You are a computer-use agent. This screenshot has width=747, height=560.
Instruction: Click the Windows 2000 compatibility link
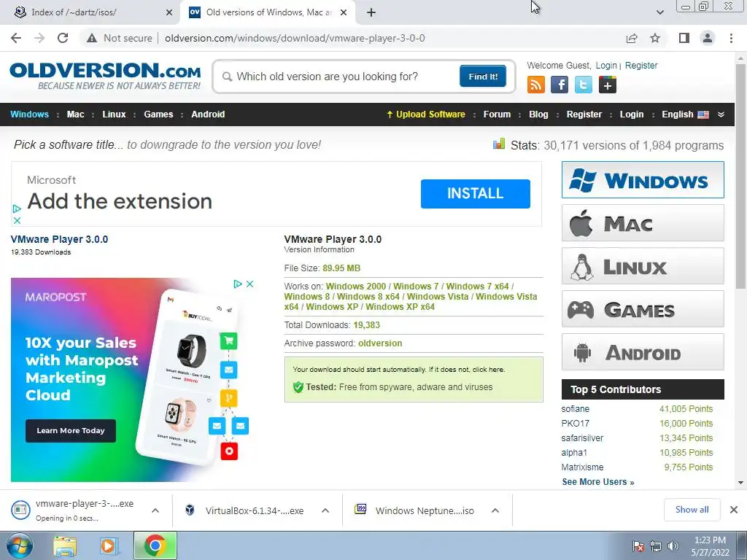(x=356, y=286)
